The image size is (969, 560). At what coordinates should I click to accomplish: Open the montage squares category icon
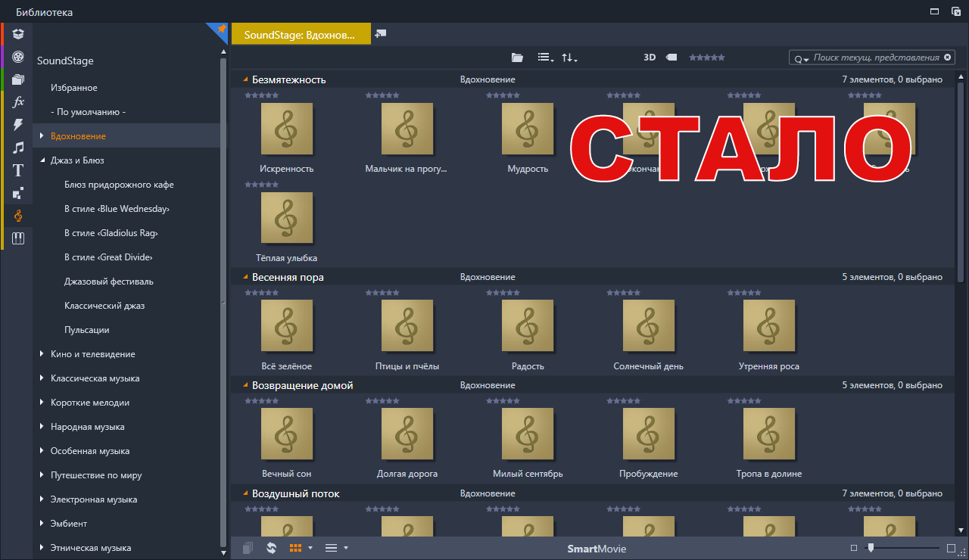(18, 193)
